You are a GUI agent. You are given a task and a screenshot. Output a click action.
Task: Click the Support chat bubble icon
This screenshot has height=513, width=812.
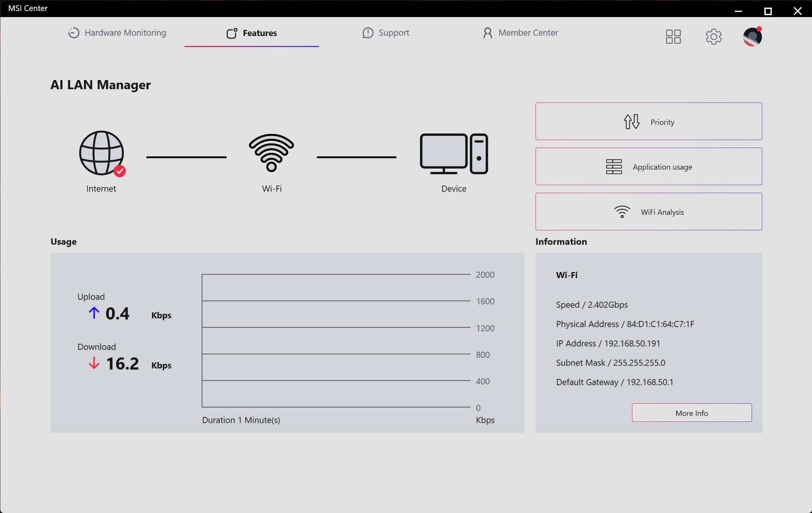pos(368,33)
